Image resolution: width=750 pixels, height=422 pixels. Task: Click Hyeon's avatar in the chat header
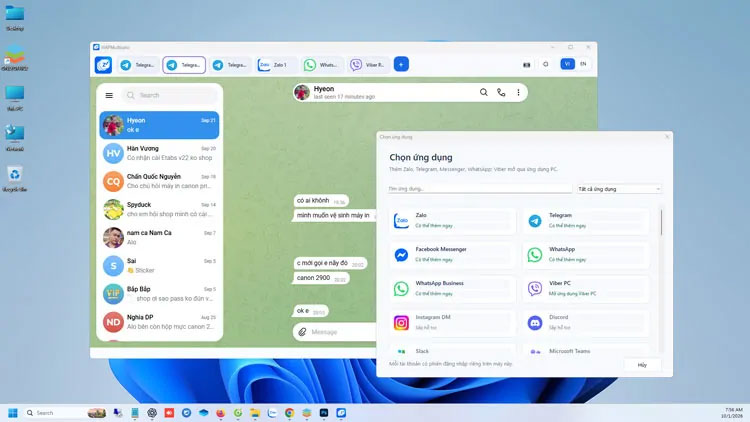click(x=302, y=92)
